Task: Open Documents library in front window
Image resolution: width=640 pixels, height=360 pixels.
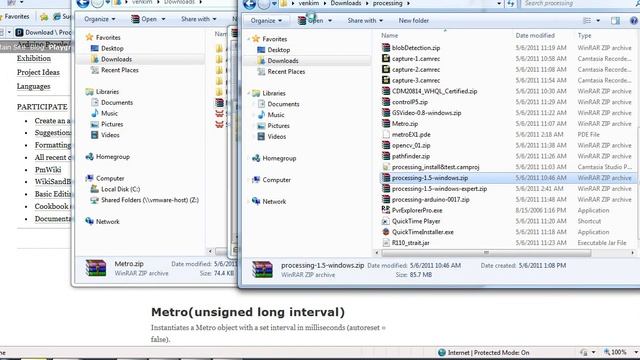Action: [x=283, y=104]
